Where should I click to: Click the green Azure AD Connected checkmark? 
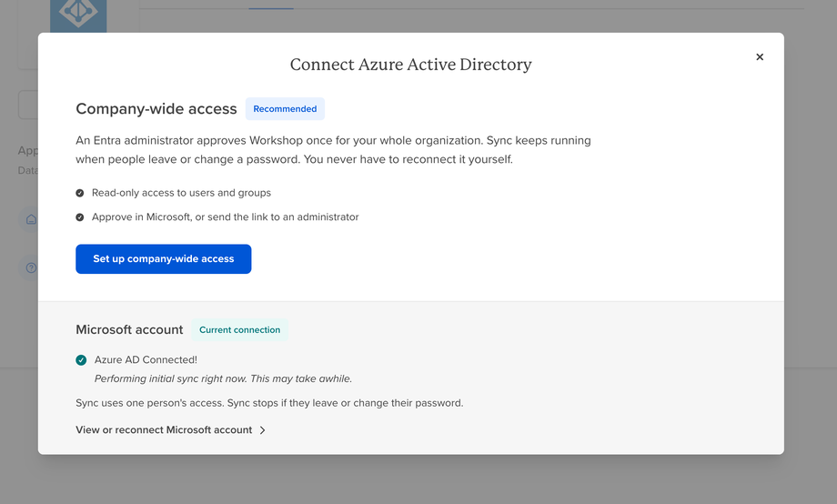[81, 360]
